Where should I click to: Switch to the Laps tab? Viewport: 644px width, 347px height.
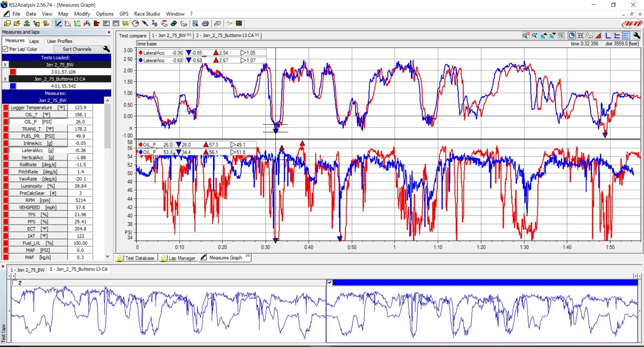click(34, 41)
